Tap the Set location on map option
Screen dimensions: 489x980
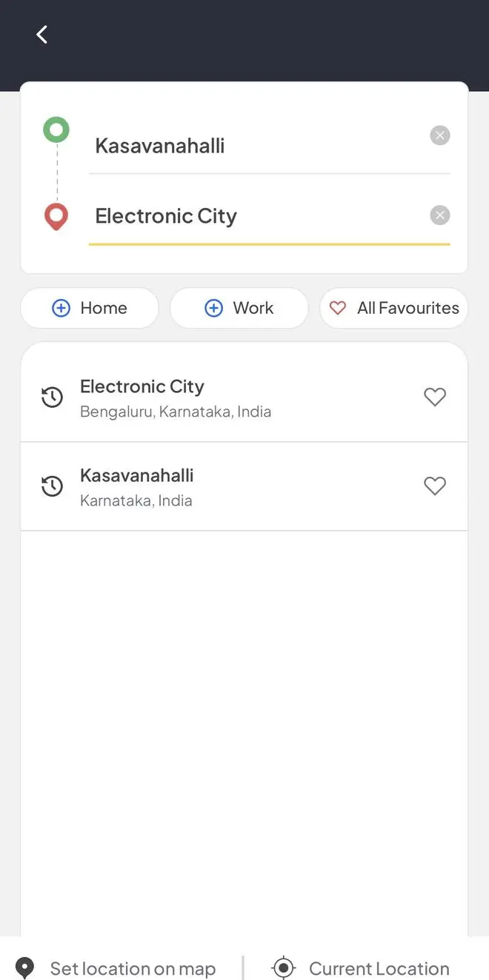click(x=133, y=968)
